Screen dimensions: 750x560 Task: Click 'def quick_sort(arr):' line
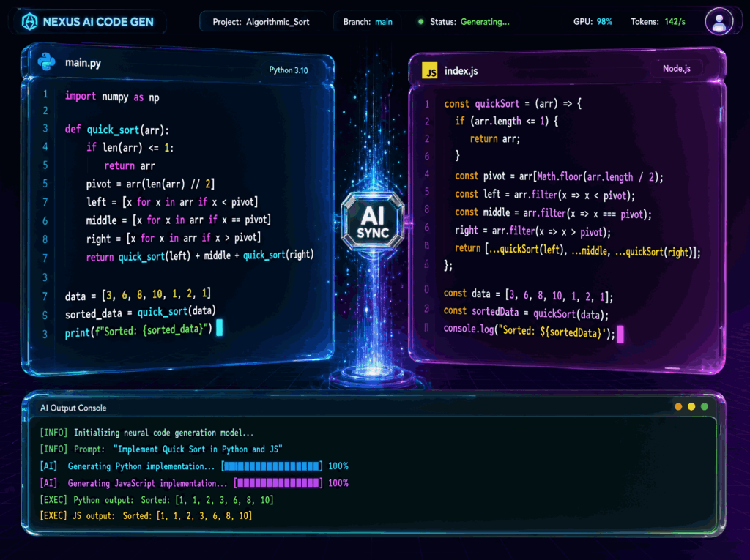click(116, 130)
